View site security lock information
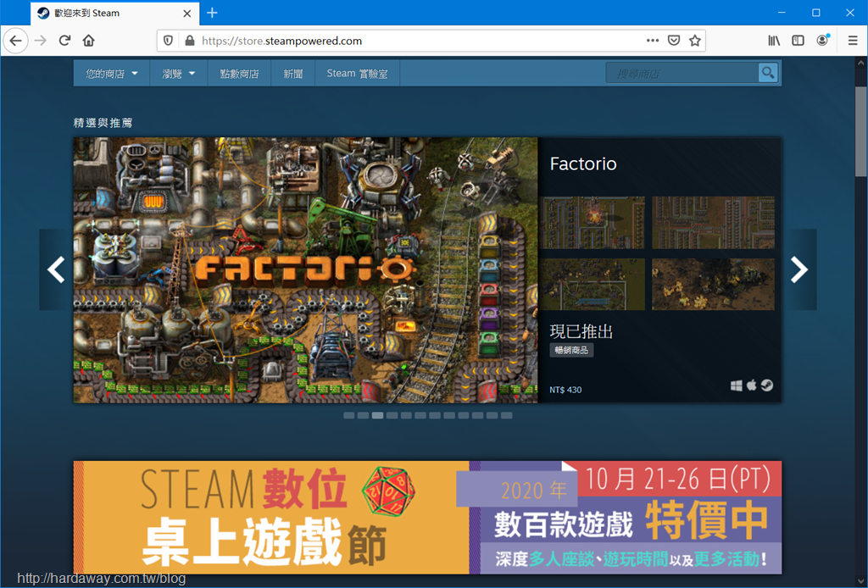 (x=189, y=41)
